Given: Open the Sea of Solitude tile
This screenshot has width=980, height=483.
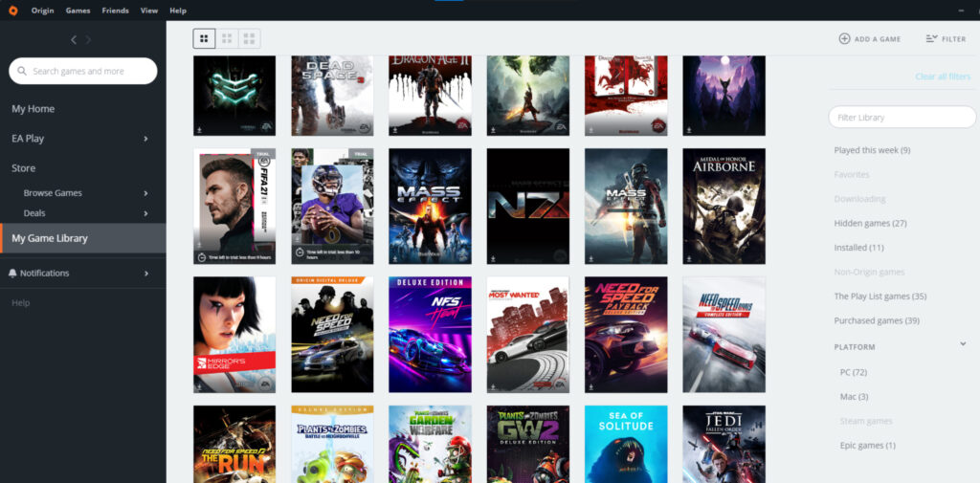Looking at the screenshot, I should pos(626,444).
